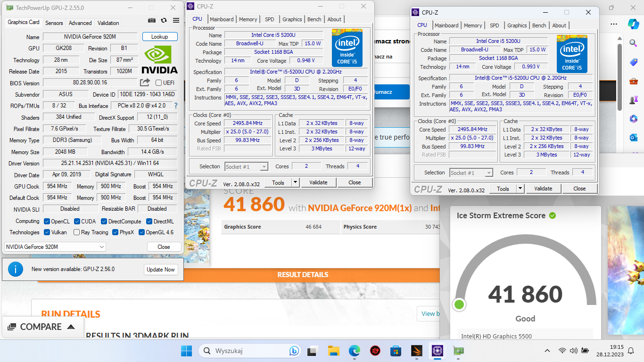Screen dimensions: 644x362
Task: Click the Lookup button in GPU-Z
Action: [160, 37]
